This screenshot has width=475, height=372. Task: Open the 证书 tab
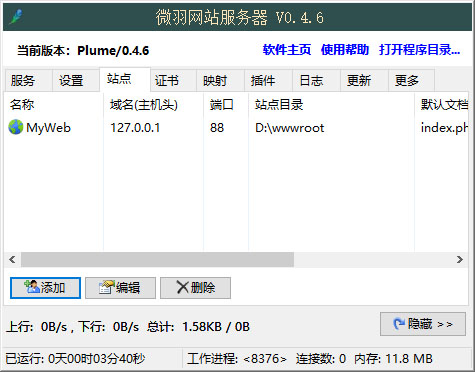[x=173, y=80]
